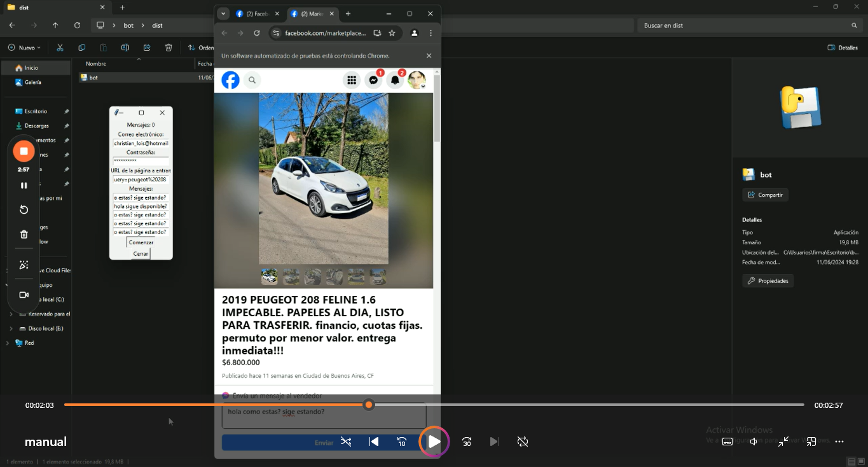The width and height of the screenshot is (868, 467).
Task: Restart the recording with the redo arrow
Action: (24, 210)
